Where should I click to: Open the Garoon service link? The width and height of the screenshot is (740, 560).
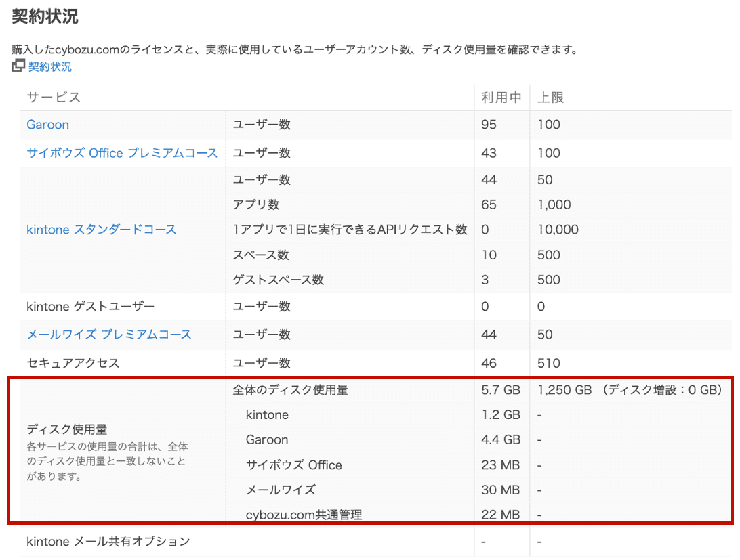[47, 125]
